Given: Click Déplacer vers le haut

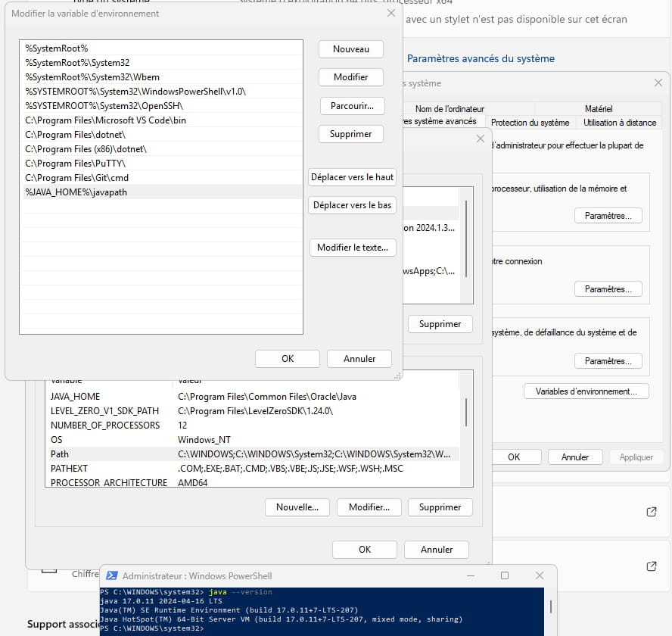Looking at the screenshot, I should pyautogui.click(x=353, y=177).
